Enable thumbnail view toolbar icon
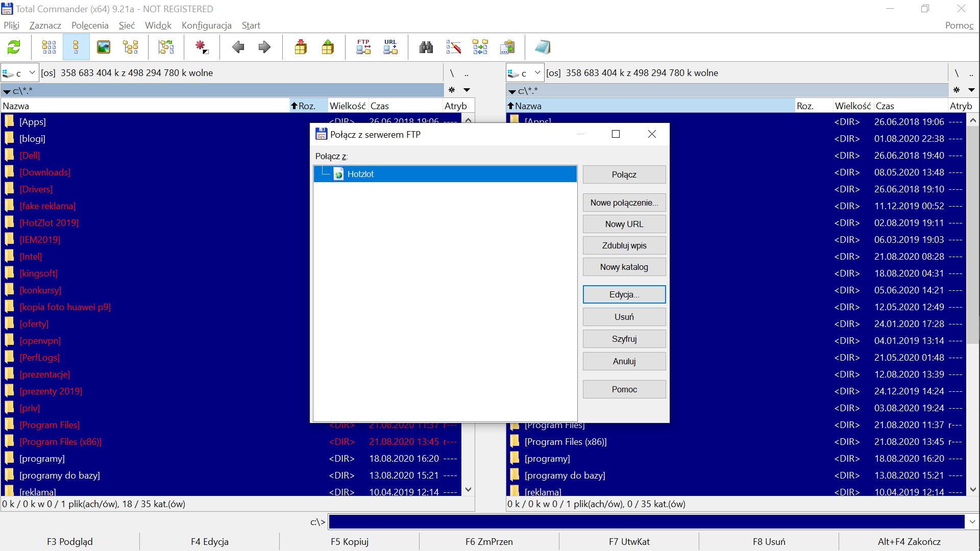The height and width of the screenshot is (551, 980). [x=104, y=47]
